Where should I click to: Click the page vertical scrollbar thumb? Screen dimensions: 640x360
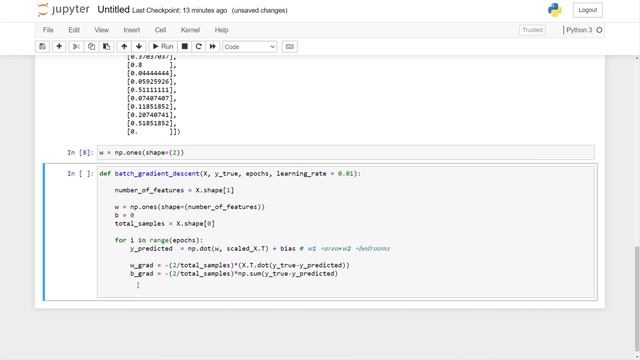point(637,299)
